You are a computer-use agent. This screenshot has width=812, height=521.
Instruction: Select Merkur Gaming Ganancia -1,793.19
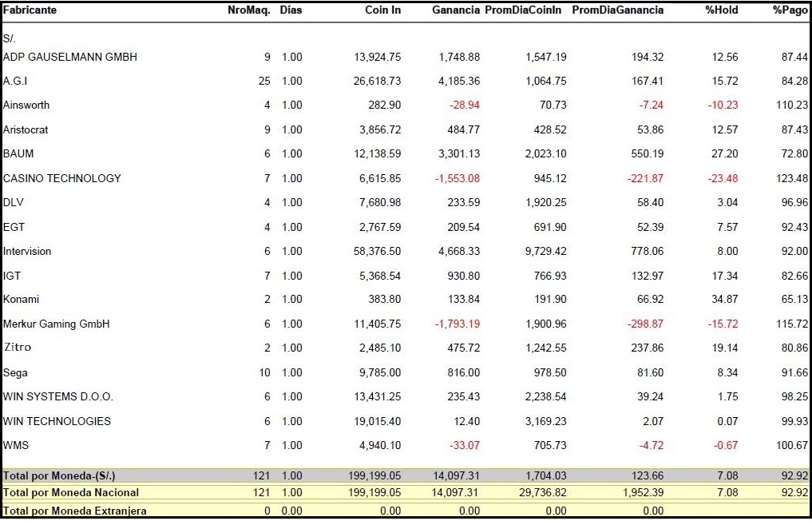tap(457, 324)
